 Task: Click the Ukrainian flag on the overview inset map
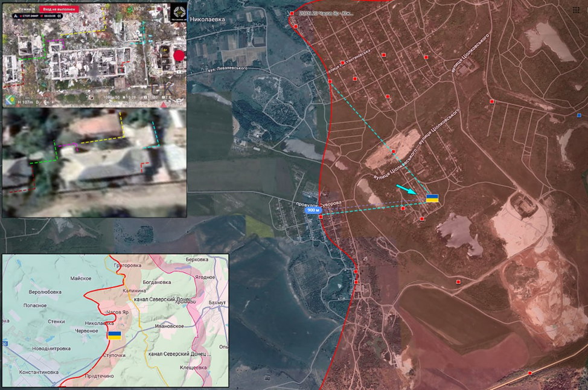coord(114,335)
